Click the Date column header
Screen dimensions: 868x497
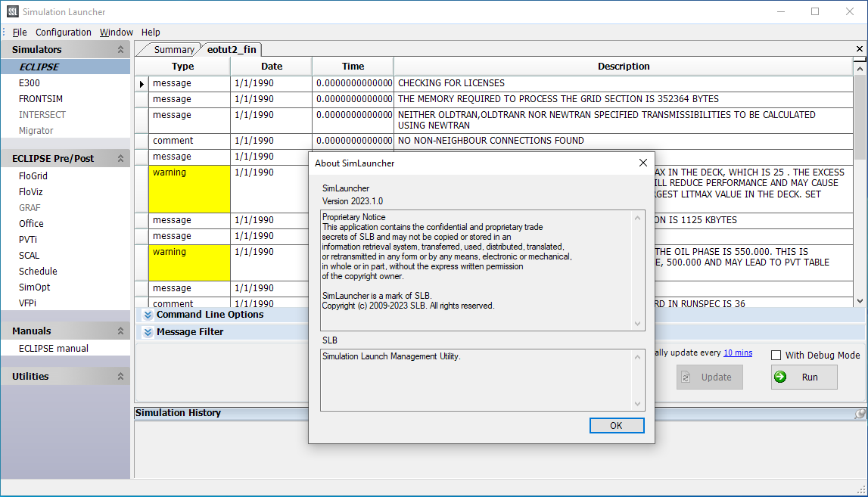click(271, 67)
